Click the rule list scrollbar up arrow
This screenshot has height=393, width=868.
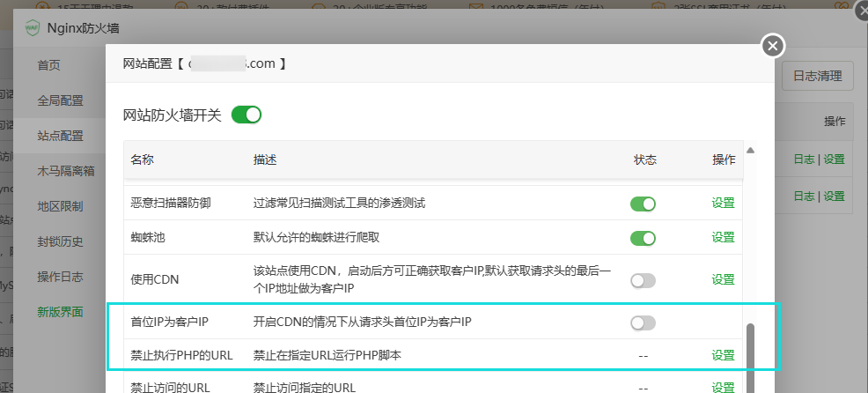[x=751, y=150]
